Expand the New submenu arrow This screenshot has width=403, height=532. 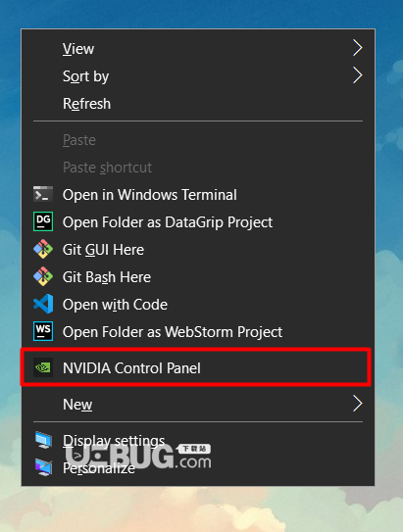pyautogui.click(x=357, y=404)
